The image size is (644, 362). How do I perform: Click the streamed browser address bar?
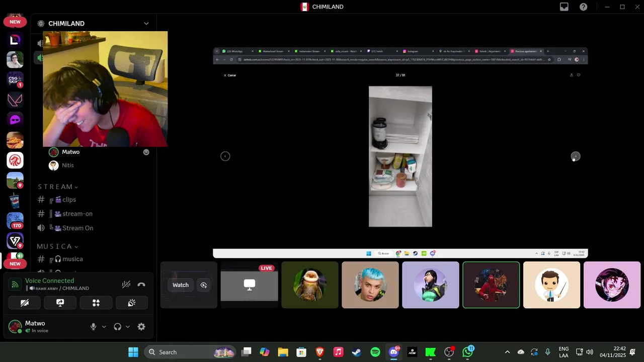[x=394, y=59]
